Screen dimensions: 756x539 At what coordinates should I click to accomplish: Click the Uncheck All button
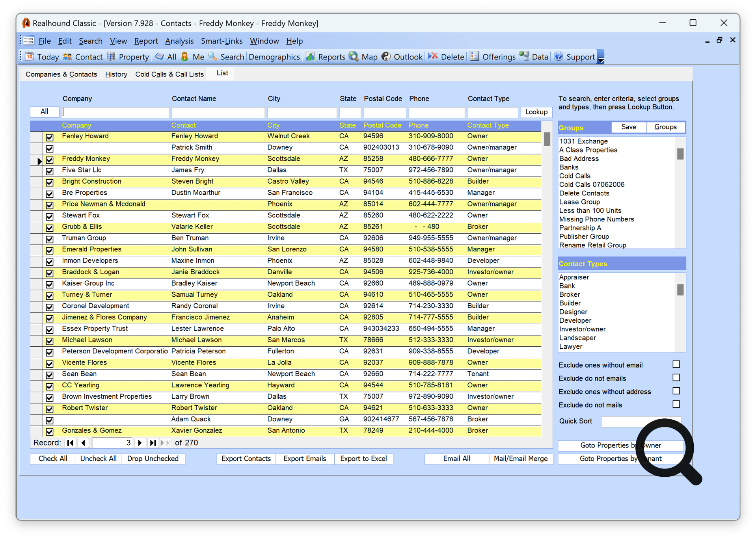99,459
